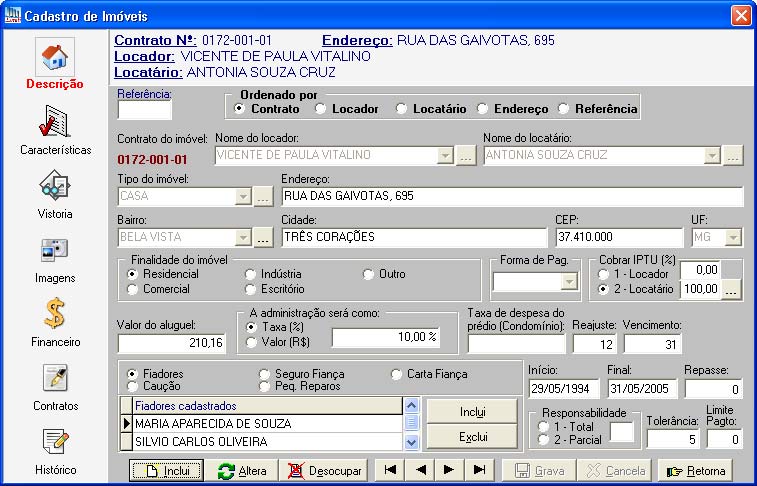Choose Comercial as property purpose
Screen dimensions: 757x486
tap(133, 289)
